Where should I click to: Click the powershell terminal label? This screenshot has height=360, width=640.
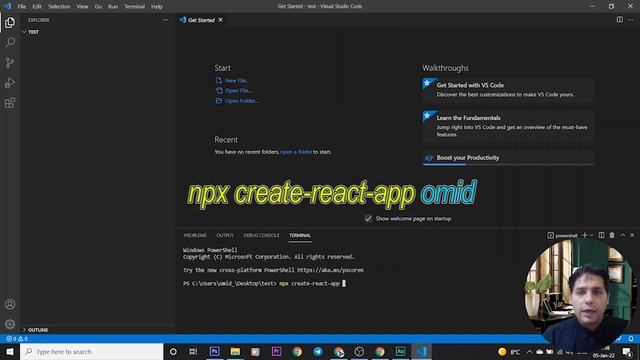(566, 236)
